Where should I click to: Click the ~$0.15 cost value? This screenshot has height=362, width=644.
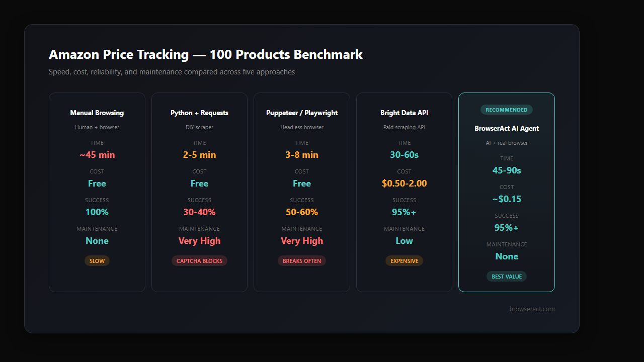point(507,199)
